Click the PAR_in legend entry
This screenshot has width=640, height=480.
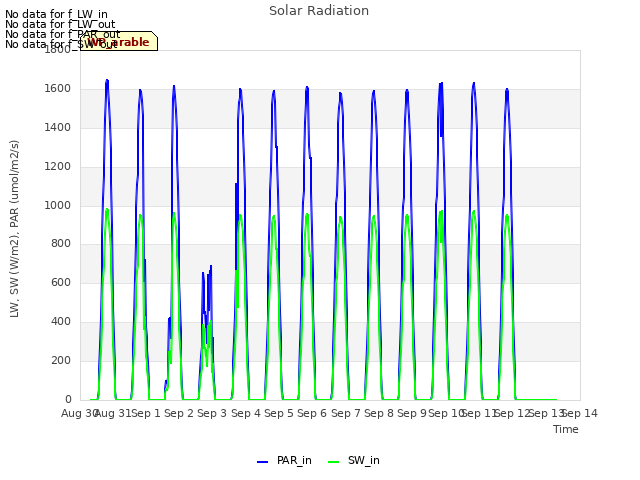click(x=284, y=461)
